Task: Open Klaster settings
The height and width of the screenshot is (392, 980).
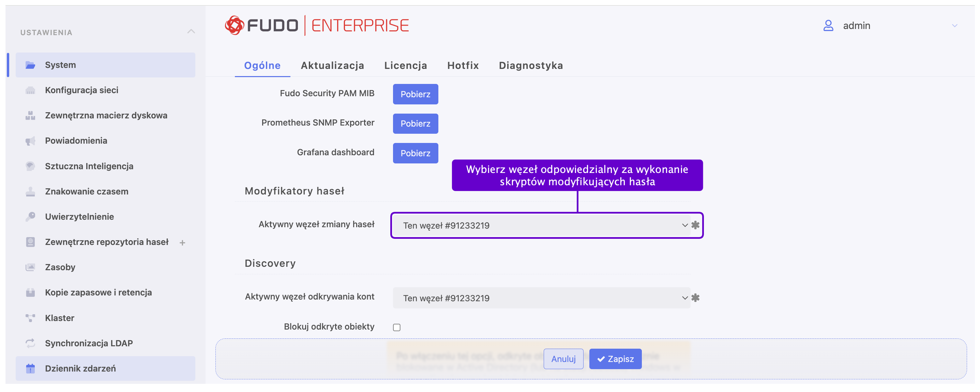Action: coord(105,318)
